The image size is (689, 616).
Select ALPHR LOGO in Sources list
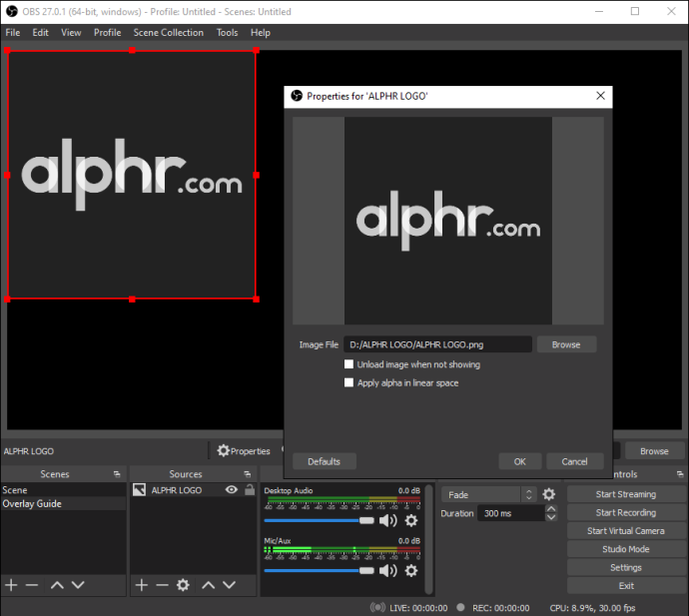194,490
